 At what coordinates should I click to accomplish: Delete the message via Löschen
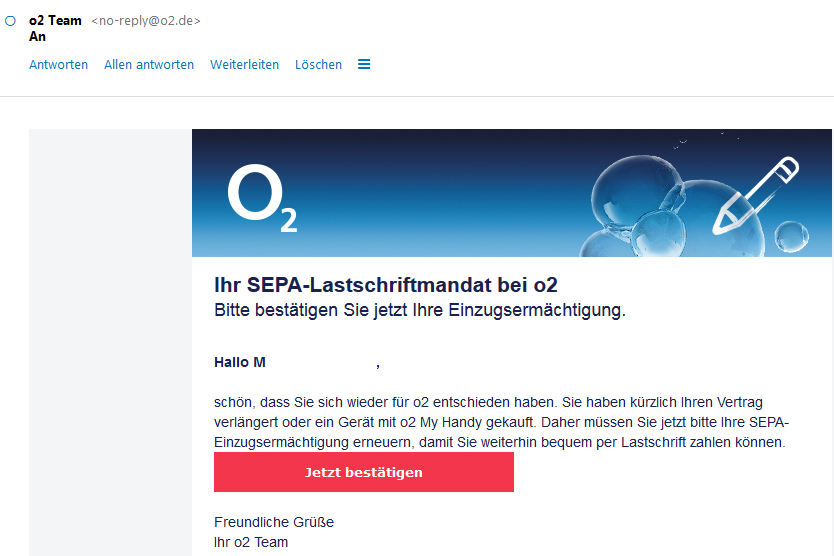pyautogui.click(x=318, y=64)
